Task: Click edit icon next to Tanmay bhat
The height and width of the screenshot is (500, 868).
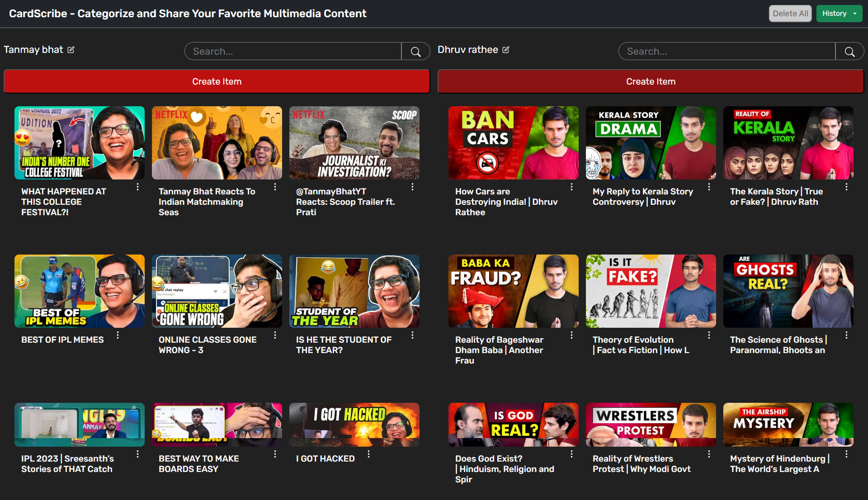Action: 71,50
